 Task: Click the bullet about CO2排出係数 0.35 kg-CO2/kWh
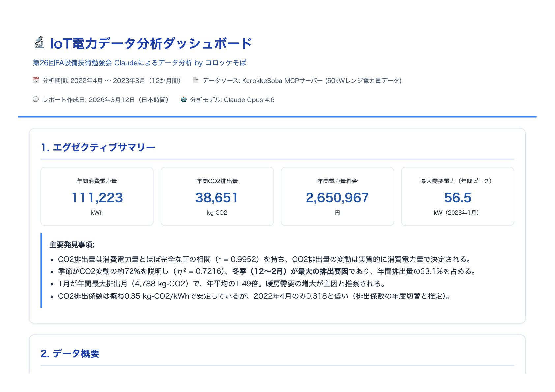coord(254,296)
